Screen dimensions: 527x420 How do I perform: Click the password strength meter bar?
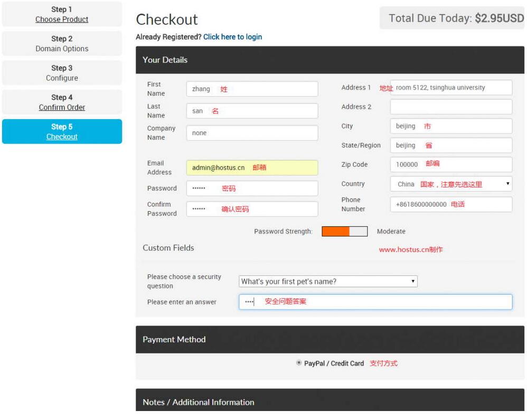344,232
